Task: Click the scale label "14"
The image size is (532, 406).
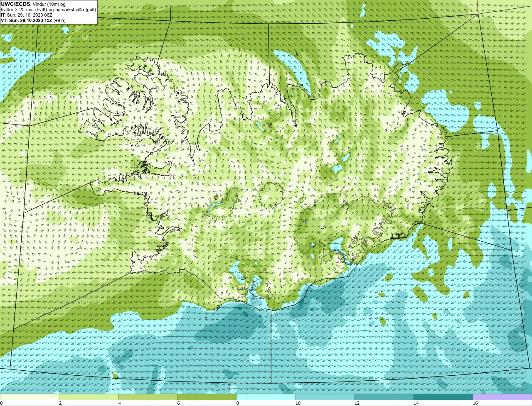Action: [416, 403]
